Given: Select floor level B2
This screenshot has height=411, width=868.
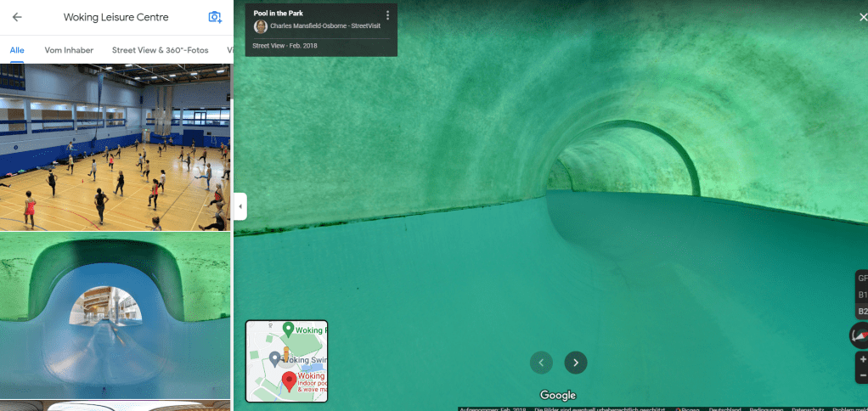Looking at the screenshot, I should tap(862, 312).
